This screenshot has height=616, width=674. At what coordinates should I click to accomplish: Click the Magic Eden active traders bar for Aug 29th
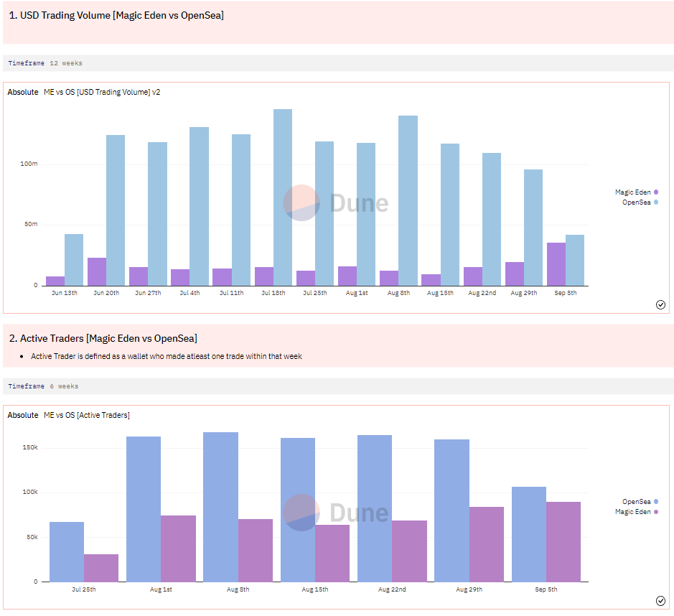[487, 545]
